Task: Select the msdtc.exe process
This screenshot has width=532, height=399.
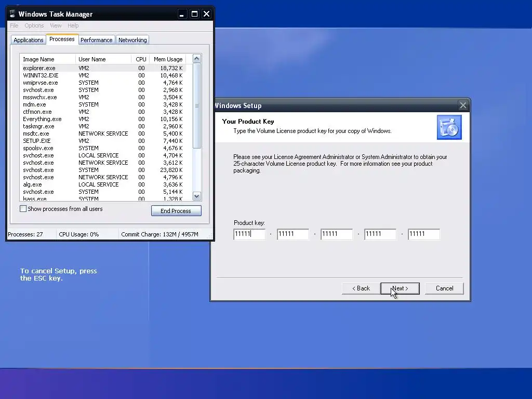Action: click(x=103, y=134)
